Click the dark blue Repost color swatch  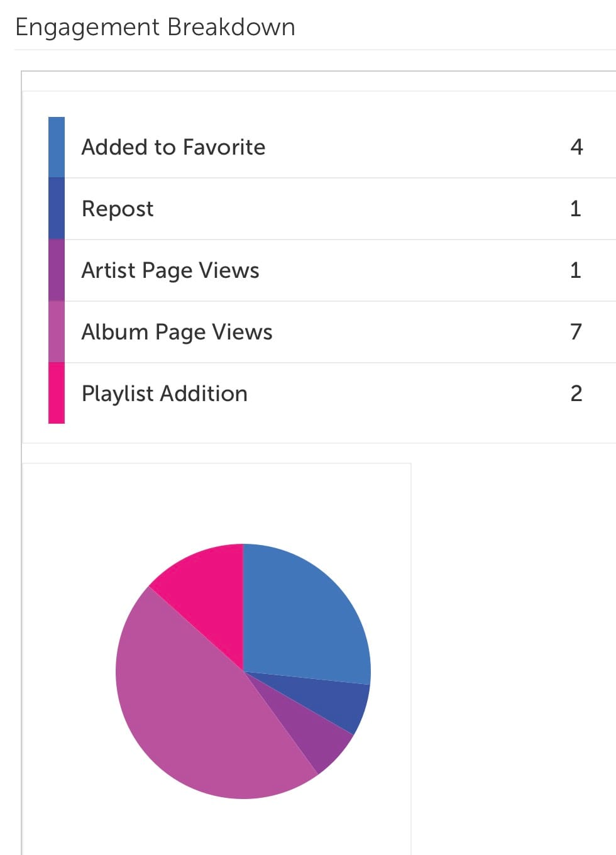tap(57, 208)
